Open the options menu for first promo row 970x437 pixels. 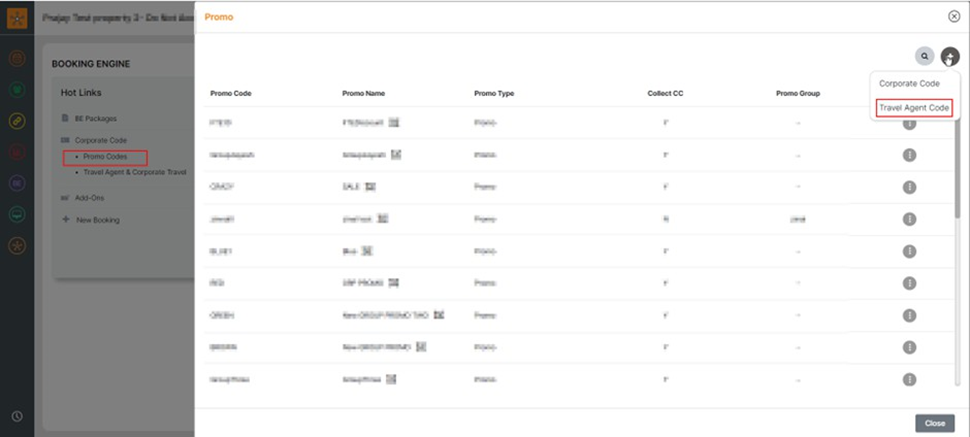[910, 124]
